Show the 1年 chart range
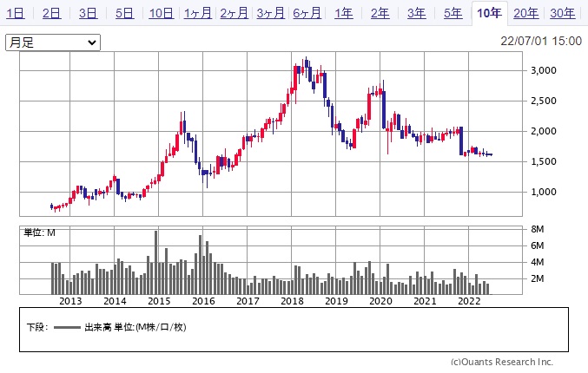The height and width of the screenshot is (373, 588). click(x=343, y=14)
